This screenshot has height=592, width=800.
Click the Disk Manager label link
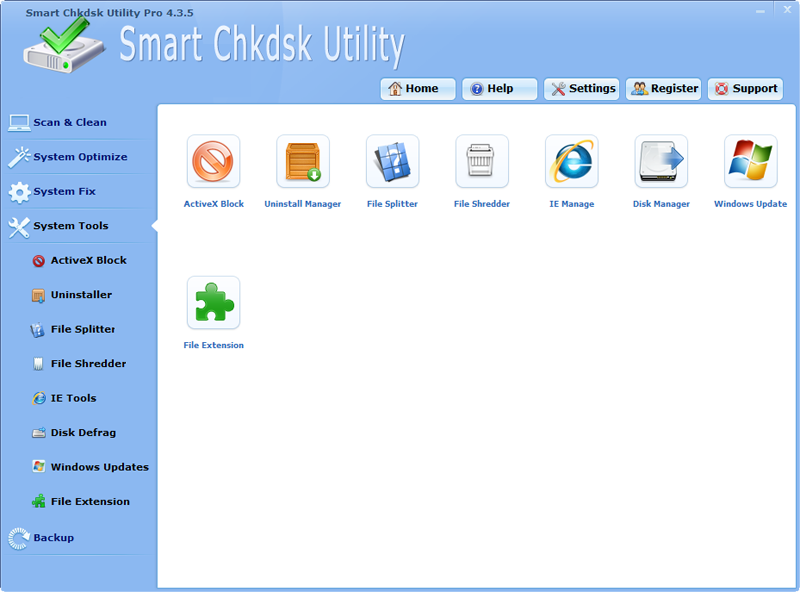click(x=661, y=204)
